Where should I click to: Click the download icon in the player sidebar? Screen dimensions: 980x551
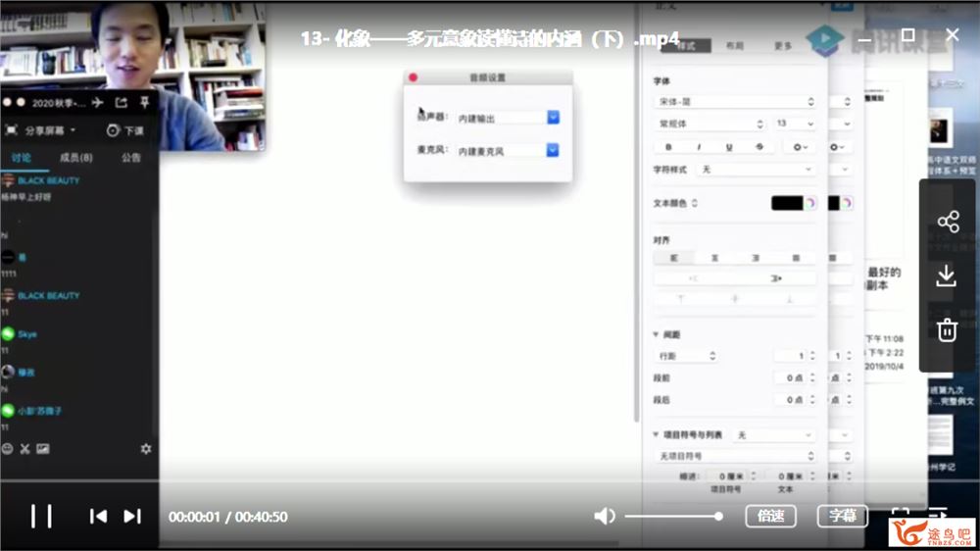[947, 275]
